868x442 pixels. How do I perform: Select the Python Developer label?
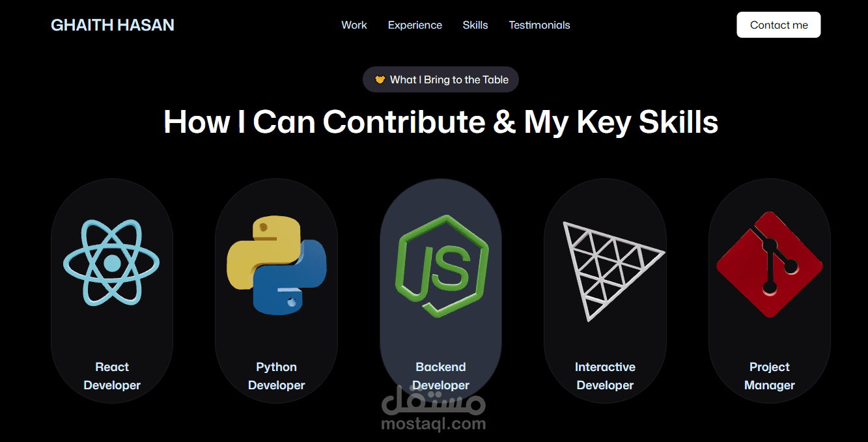(276, 376)
